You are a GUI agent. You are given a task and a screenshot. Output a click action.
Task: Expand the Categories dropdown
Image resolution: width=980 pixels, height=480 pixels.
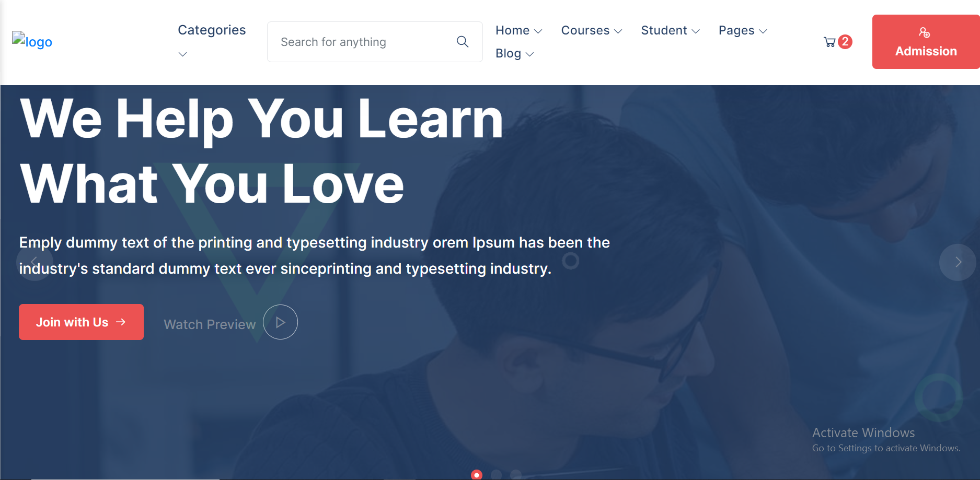click(211, 31)
